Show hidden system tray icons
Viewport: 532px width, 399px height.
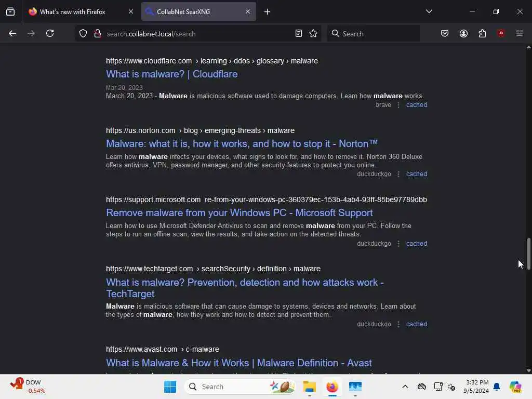pyautogui.click(x=405, y=387)
